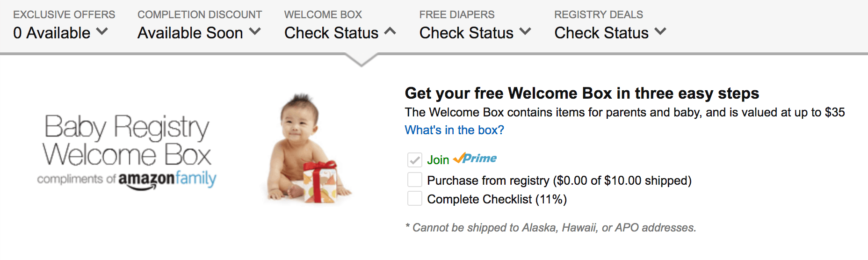868x260 pixels.
Task: Open the Exclusive Offers '0 Available' tab
Action: click(52, 33)
